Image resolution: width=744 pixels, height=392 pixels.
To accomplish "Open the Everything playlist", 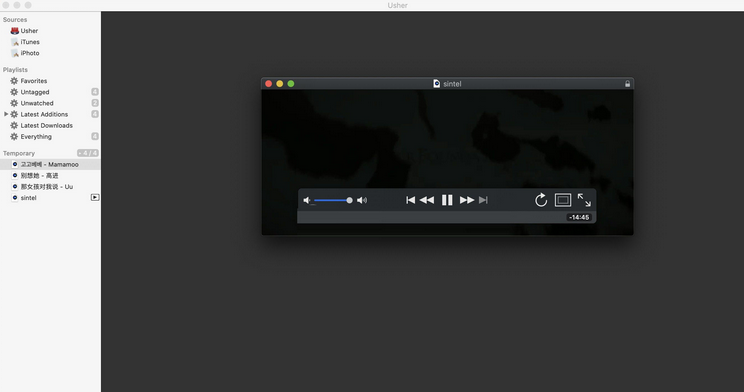I will [36, 137].
